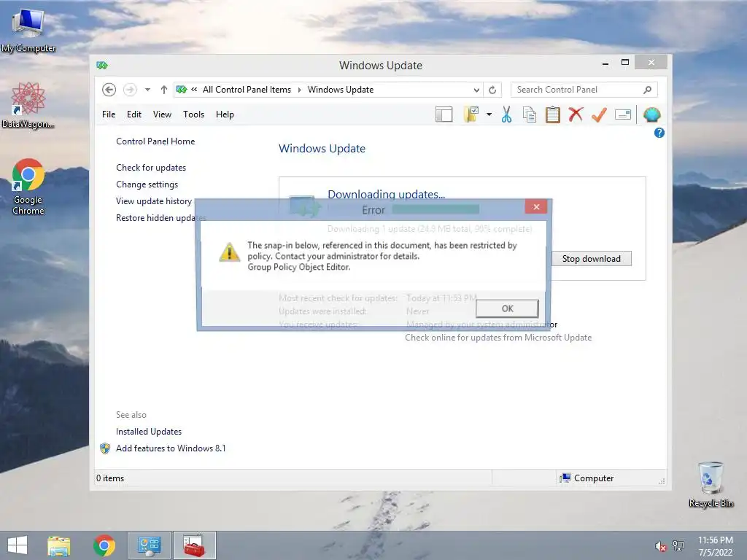Image resolution: width=747 pixels, height=560 pixels.
Task: Toggle the preview pane layout icon
Action: [444, 114]
